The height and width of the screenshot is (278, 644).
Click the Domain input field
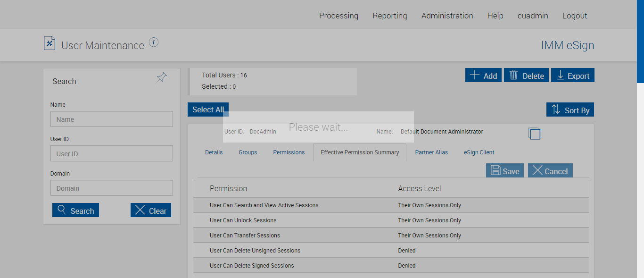pyautogui.click(x=112, y=188)
